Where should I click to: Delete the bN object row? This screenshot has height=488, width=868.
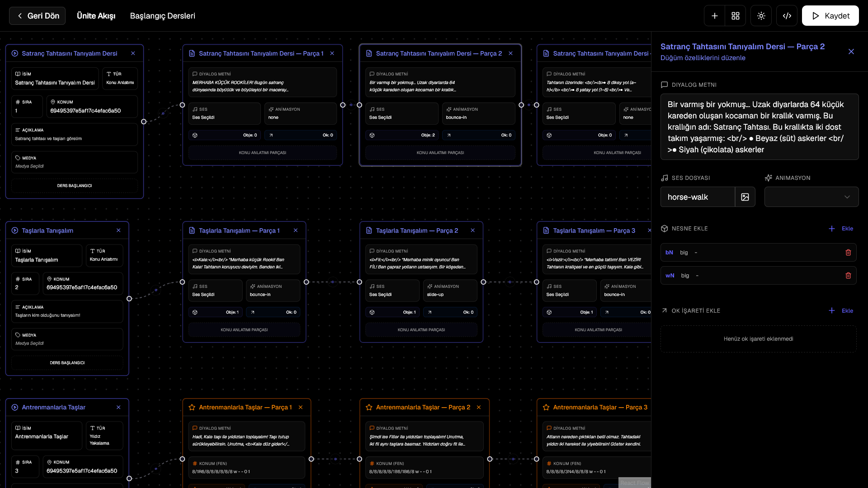[x=848, y=253]
